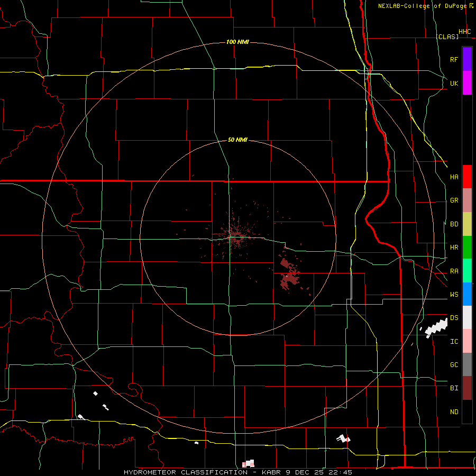Click the large biological echo southeast of radar
The height and width of the screenshot is (476, 476).
point(290,274)
